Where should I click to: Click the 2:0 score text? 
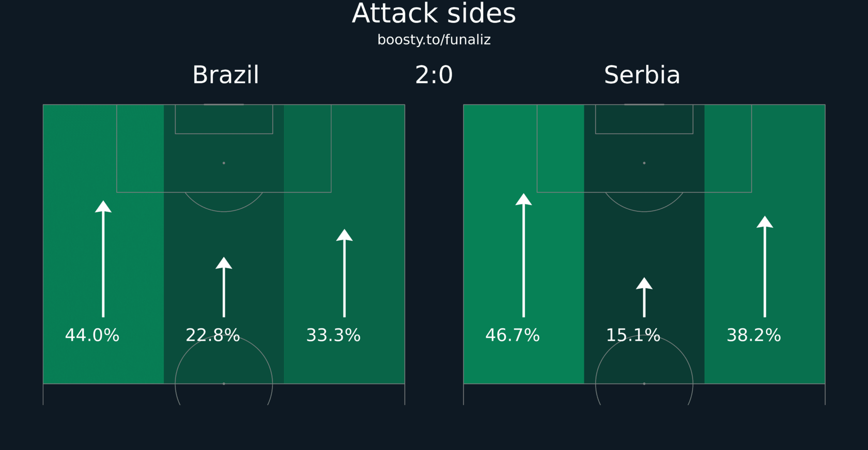pyautogui.click(x=434, y=75)
